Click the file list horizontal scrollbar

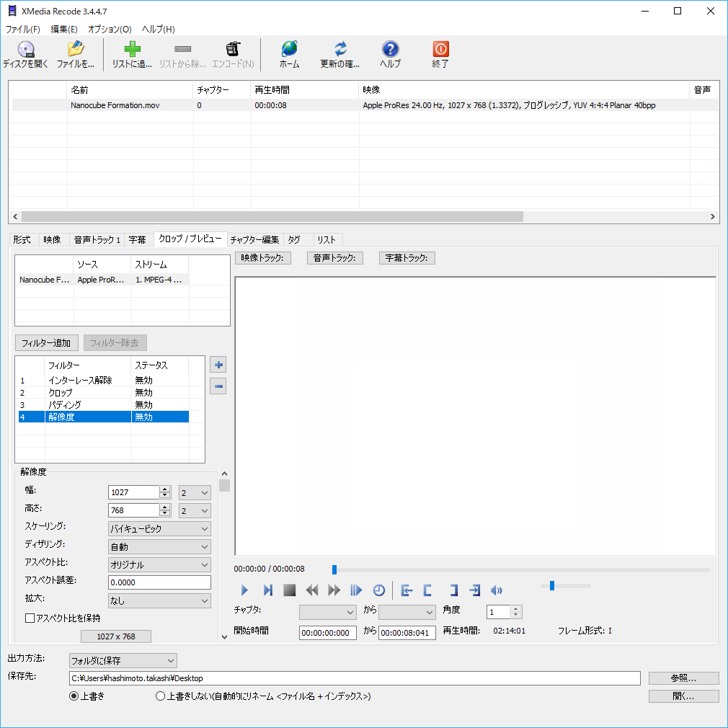tap(272, 217)
